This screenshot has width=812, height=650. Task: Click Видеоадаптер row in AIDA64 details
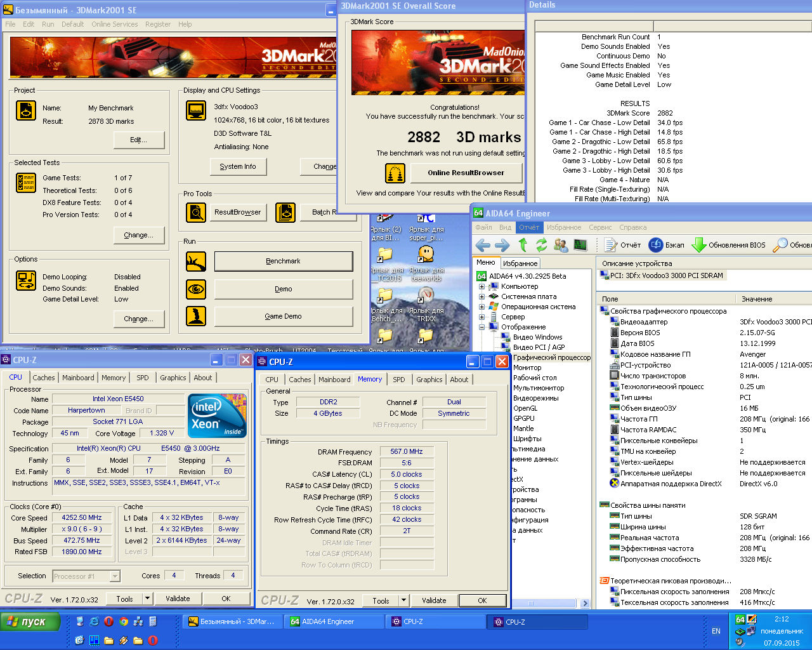[x=704, y=322]
